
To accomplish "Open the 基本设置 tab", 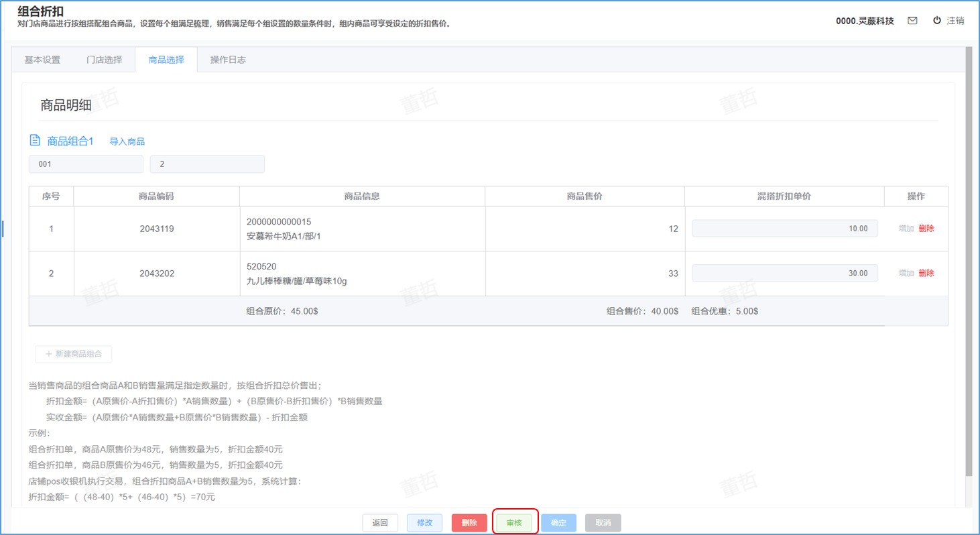I will click(42, 60).
